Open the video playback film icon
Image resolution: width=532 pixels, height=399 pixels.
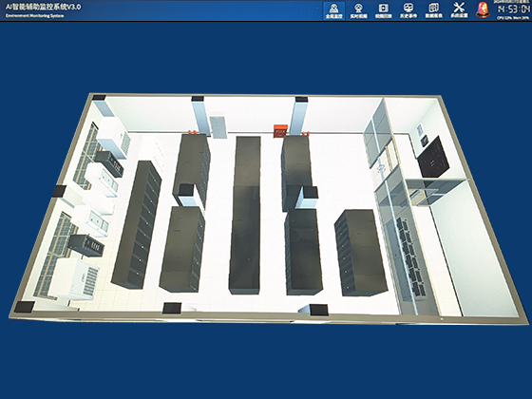(x=384, y=10)
